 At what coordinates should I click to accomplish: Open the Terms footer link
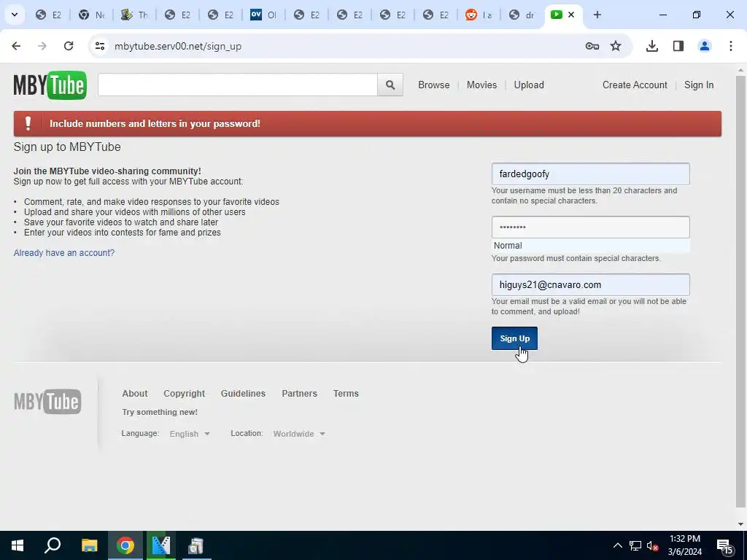[346, 393]
